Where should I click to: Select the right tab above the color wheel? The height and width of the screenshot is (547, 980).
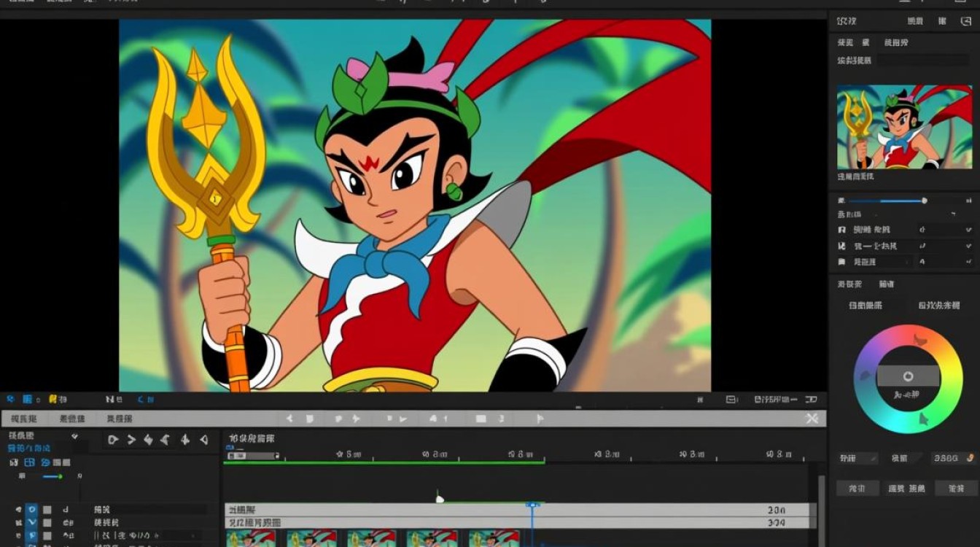point(939,306)
